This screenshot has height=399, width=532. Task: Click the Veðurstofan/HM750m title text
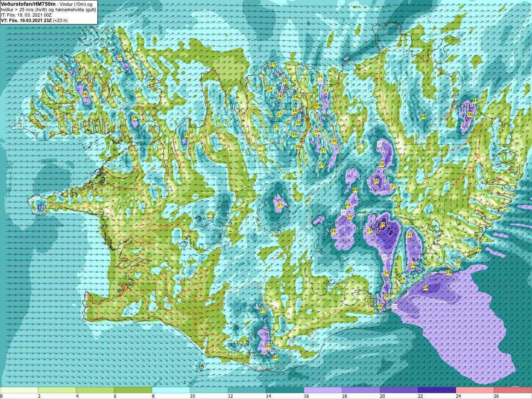pyautogui.click(x=28, y=4)
